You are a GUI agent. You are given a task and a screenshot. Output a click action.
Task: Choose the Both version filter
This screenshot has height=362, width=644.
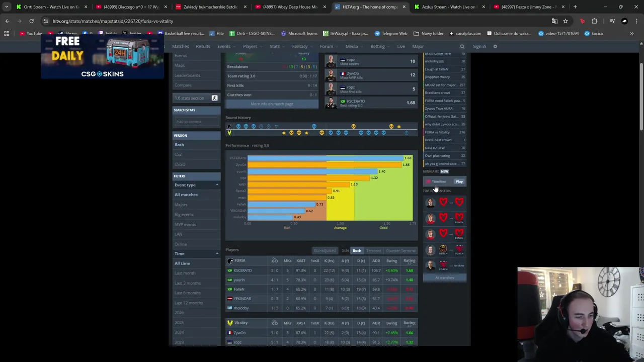[179, 145]
